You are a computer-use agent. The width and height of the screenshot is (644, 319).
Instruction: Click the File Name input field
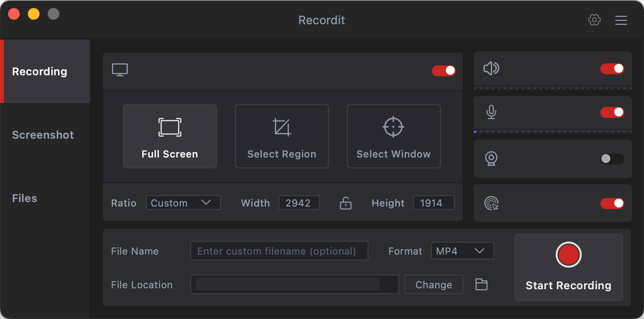tap(279, 251)
